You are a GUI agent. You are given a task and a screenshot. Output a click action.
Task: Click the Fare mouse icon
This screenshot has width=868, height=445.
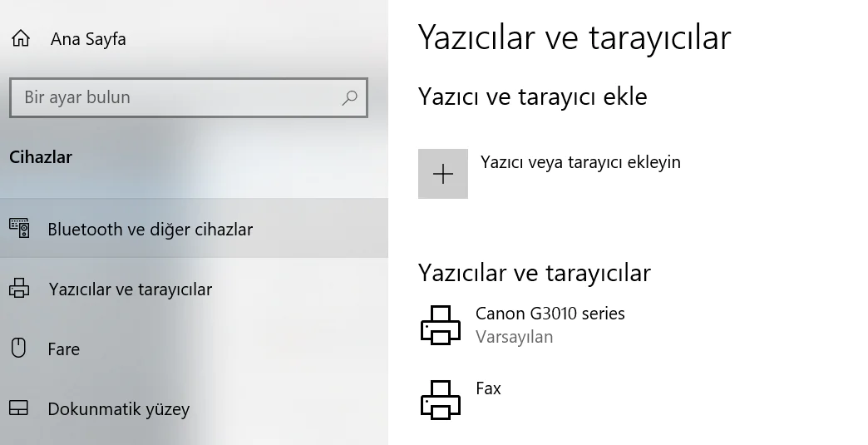19,349
